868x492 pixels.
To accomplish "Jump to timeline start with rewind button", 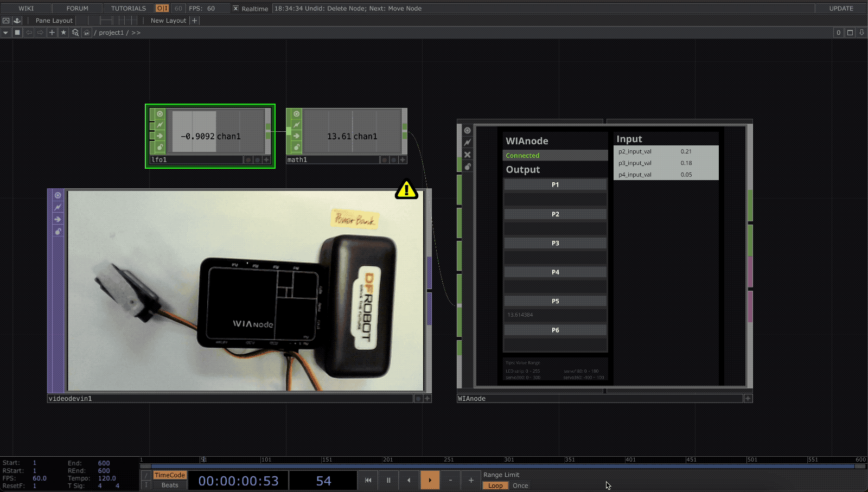I will coord(368,480).
